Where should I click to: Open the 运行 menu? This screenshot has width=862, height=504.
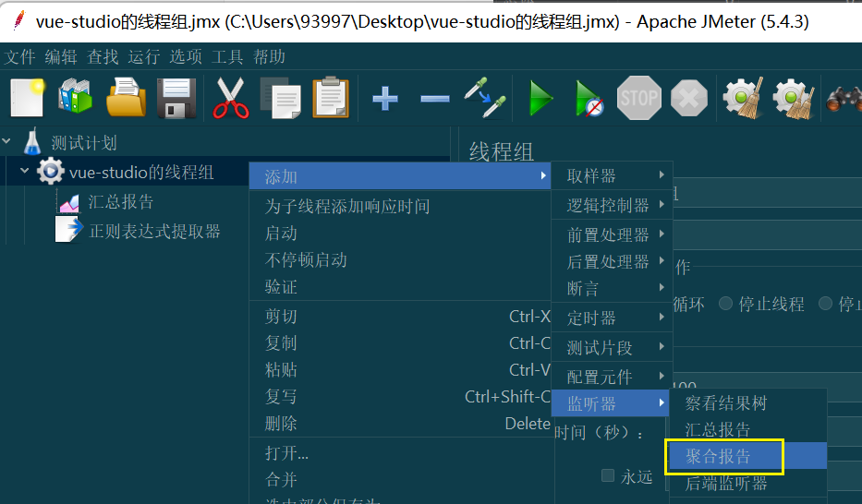pyautogui.click(x=144, y=56)
